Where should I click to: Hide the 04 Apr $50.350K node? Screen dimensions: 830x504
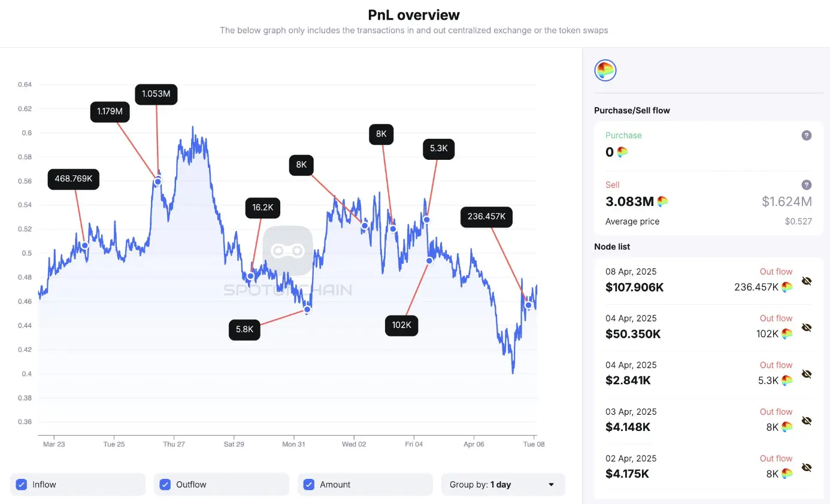[x=806, y=328]
